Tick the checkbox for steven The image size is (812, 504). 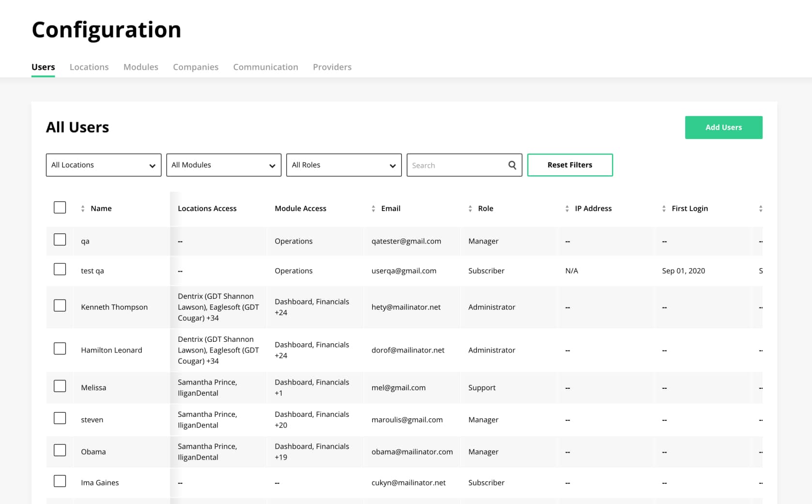60,418
